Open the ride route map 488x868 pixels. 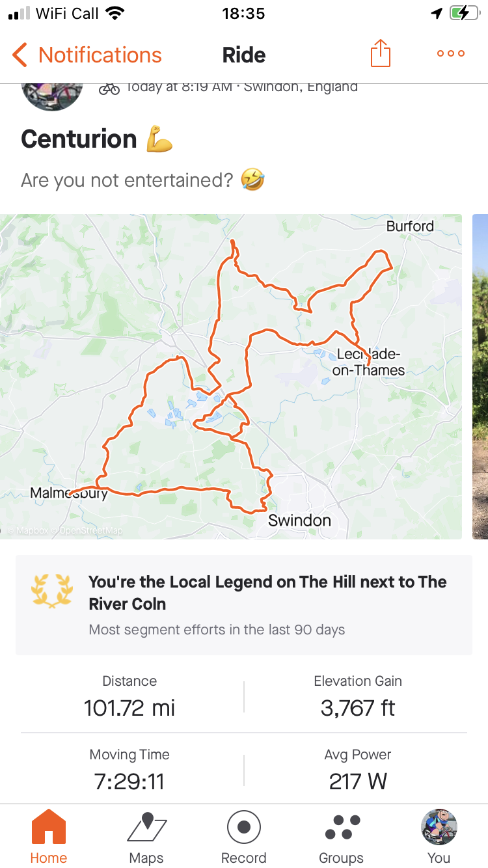[231, 376]
